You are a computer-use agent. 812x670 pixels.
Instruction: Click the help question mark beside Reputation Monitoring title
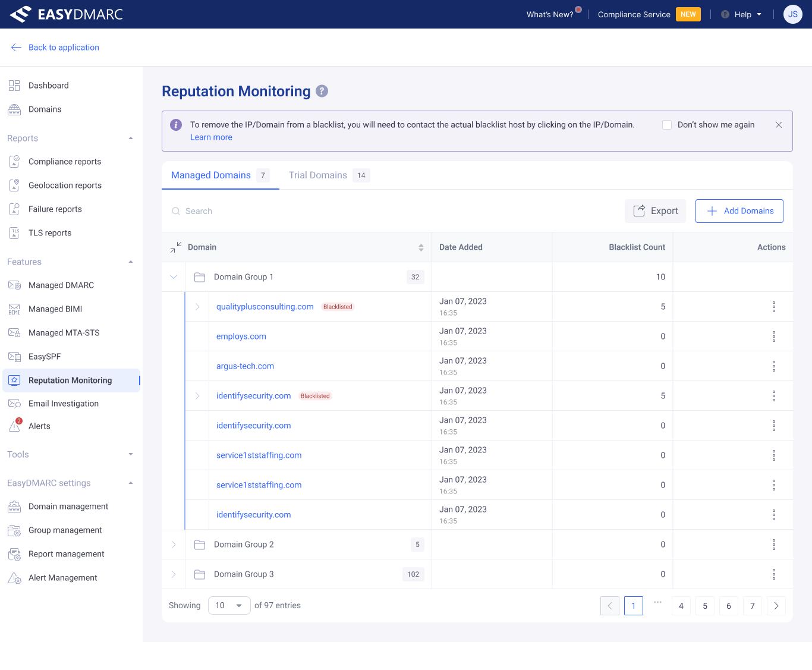point(322,91)
